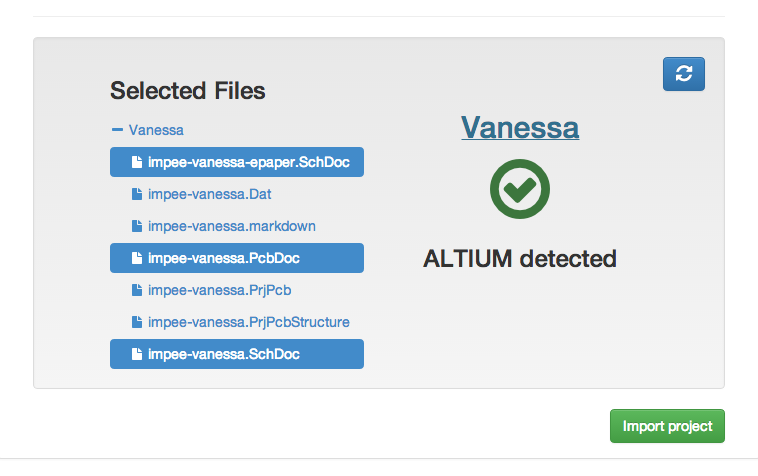Select impee-vanessa.markdown file
This screenshot has height=476, width=758.
(x=232, y=226)
